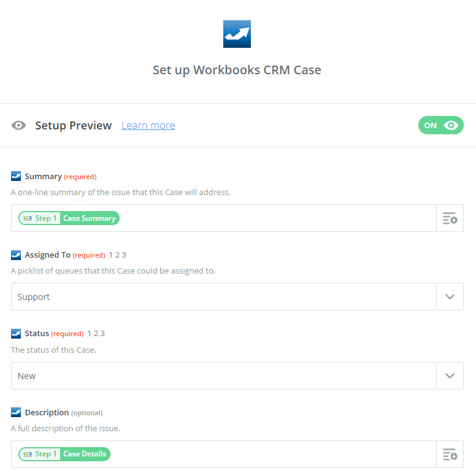Click the Workbooks icon beside Status label

pos(16,334)
